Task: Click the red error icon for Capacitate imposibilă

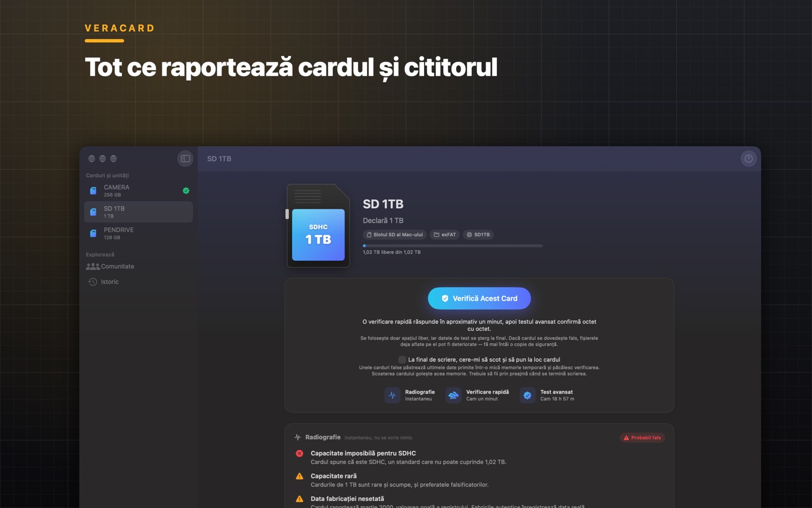Action: [x=299, y=453]
